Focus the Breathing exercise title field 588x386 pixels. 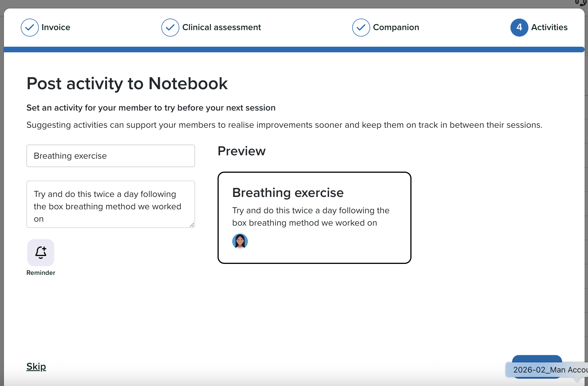click(110, 156)
